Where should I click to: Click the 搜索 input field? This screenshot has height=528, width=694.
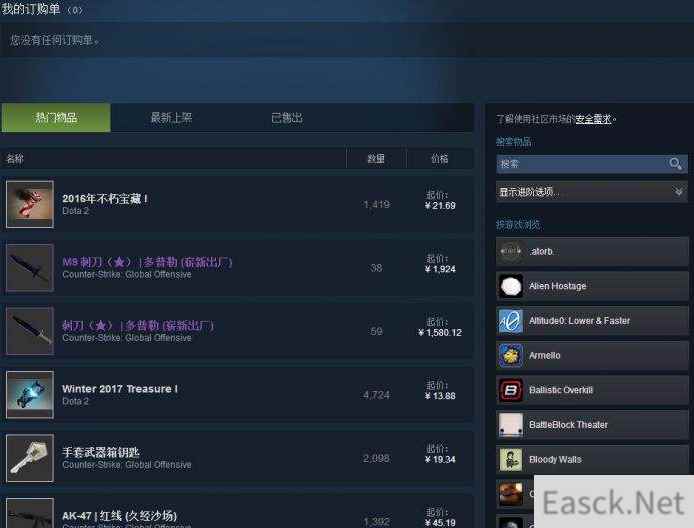coord(582,164)
